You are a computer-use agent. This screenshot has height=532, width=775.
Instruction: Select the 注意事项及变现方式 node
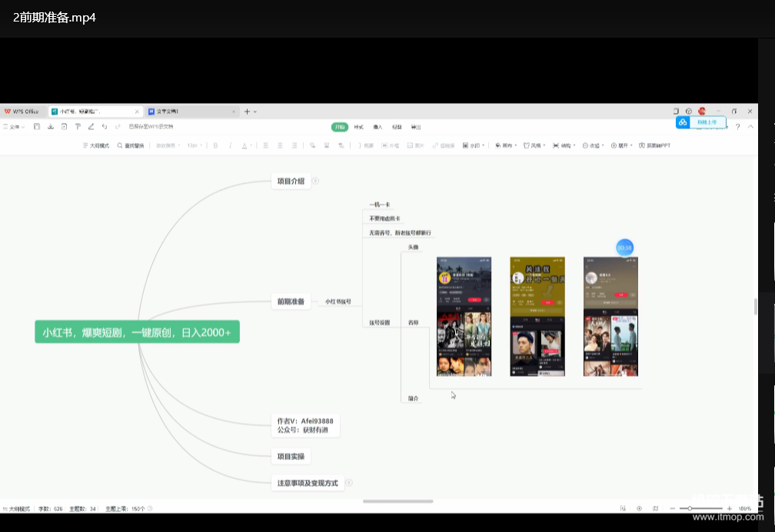[x=308, y=483]
